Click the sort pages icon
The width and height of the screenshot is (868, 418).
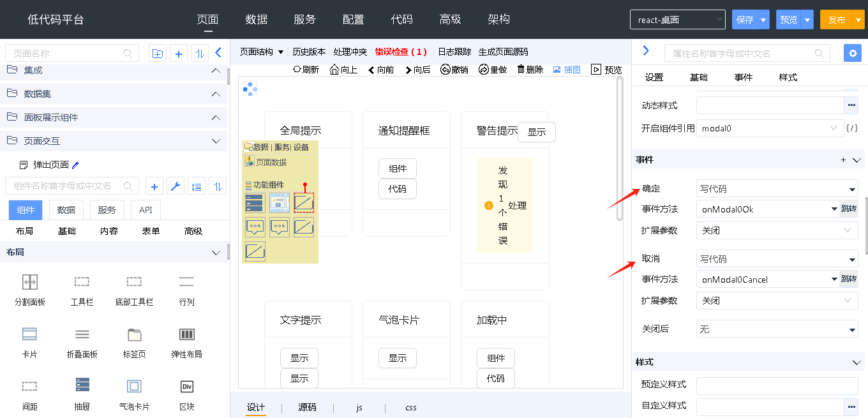pos(200,54)
